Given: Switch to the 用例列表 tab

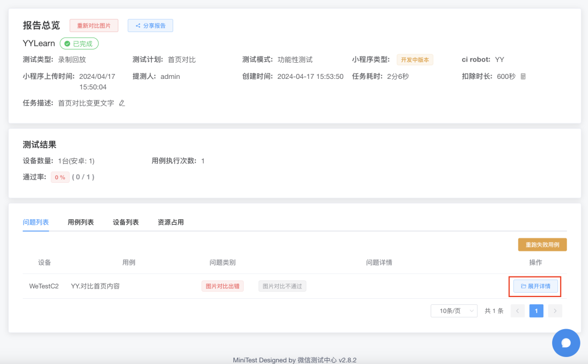Looking at the screenshot, I should coord(81,223).
